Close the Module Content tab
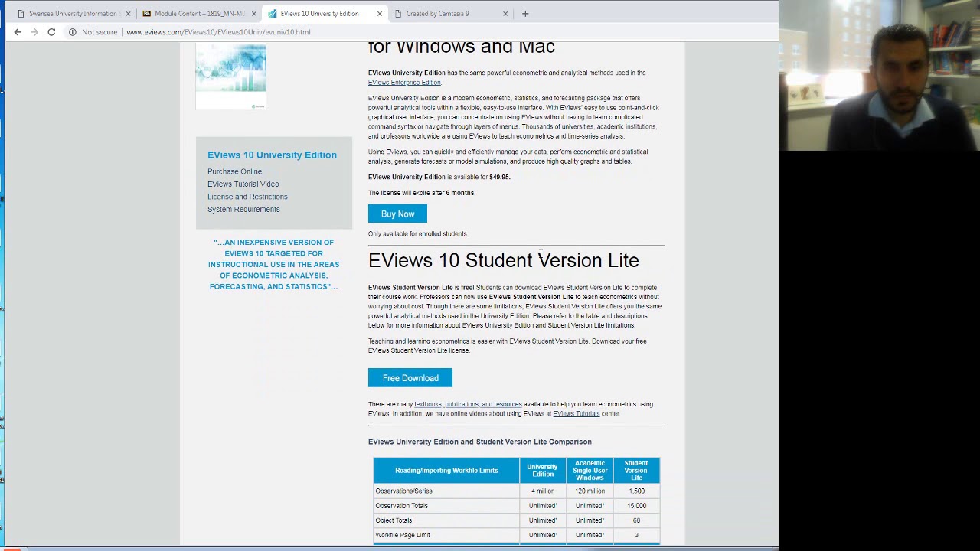The width and height of the screenshot is (980, 551). click(253, 14)
